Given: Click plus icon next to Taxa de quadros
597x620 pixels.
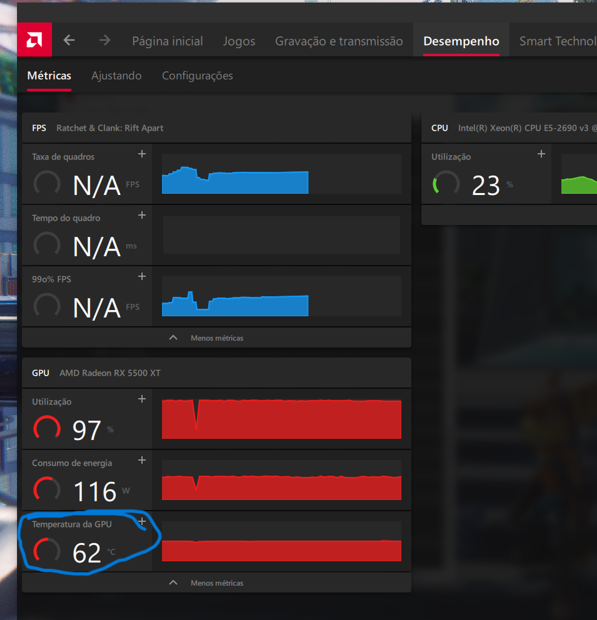Looking at the screenshot, I should (142, 154).
